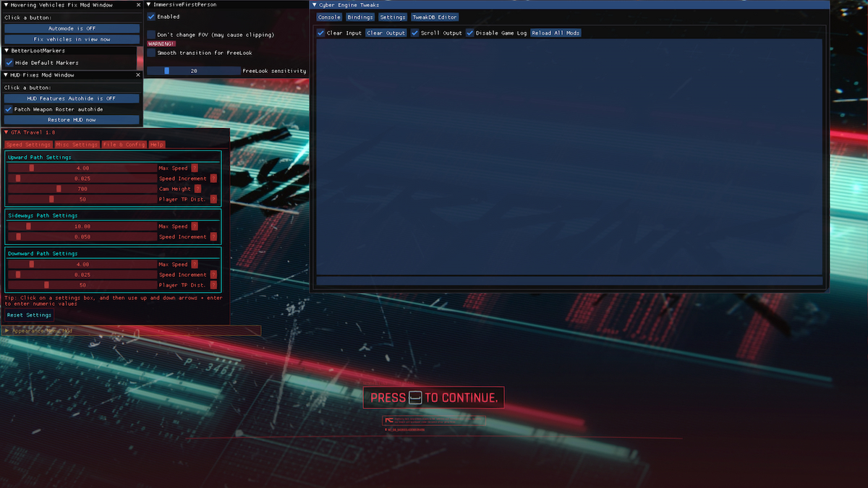Close the HUD Fixes Mod Window
This screenshot has height=488, width=868.
tap(138, 74)
